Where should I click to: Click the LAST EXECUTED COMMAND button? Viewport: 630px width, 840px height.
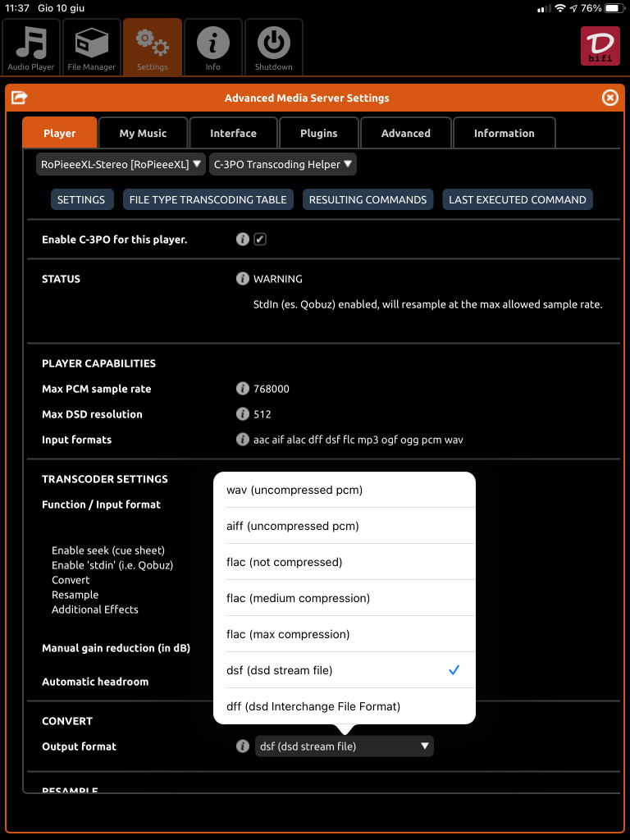click(518, 199)
